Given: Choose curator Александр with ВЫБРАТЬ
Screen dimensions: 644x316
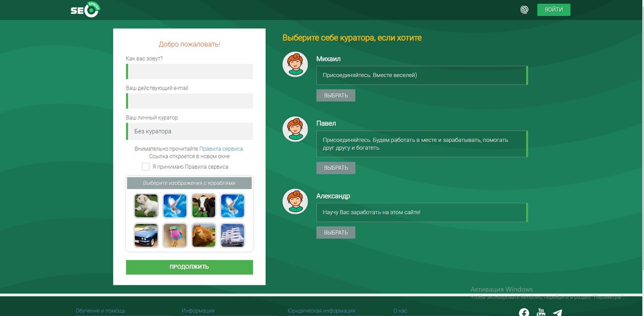Looking at the screenshot, I should [336, 233].
